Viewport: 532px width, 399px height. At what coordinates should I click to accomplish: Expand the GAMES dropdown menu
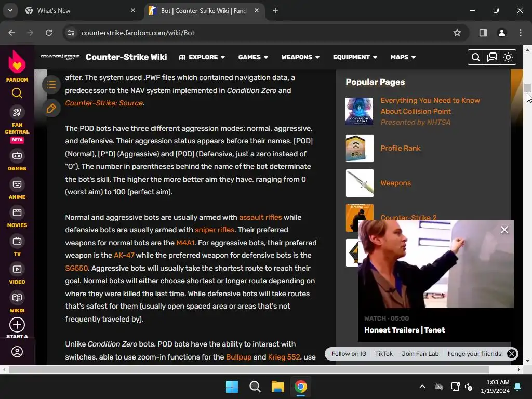[253, 57]
